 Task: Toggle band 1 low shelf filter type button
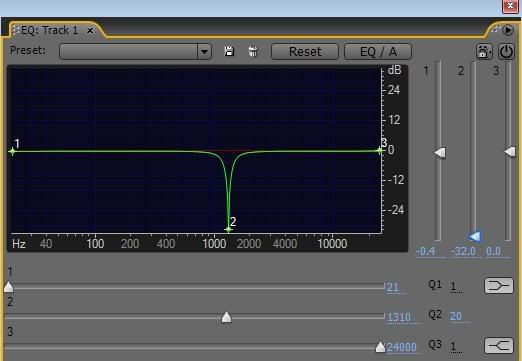(x=499, y=286)
